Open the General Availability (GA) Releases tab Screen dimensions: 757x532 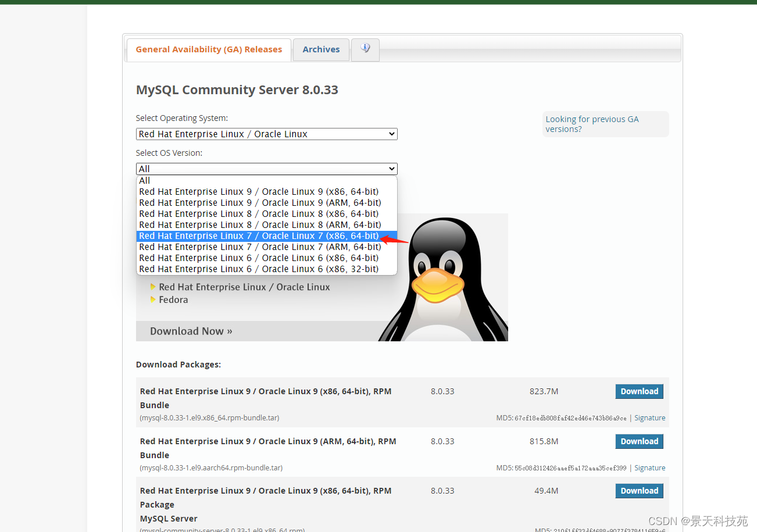tap(209, 49)
